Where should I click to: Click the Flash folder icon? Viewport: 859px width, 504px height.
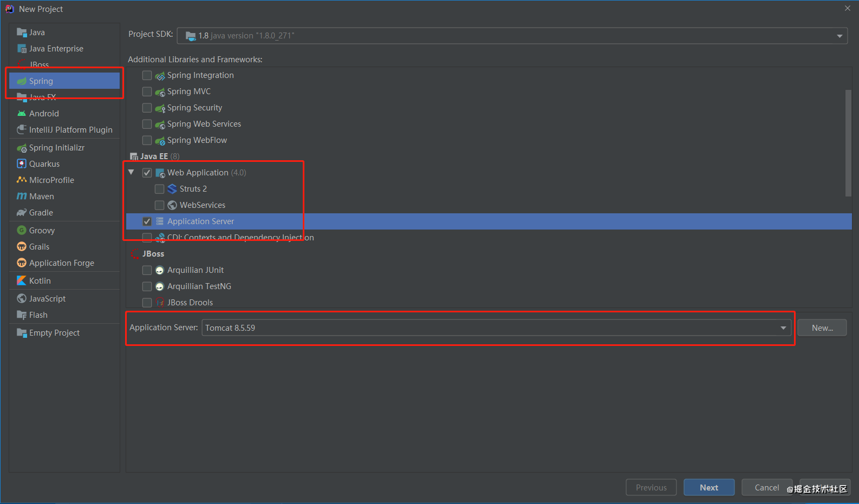click(x=22, y=315)
